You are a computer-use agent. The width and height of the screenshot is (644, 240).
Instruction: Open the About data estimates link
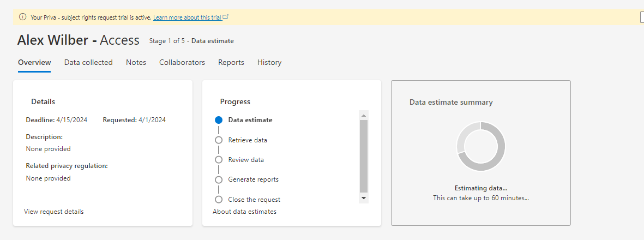(x=244, y=212)
